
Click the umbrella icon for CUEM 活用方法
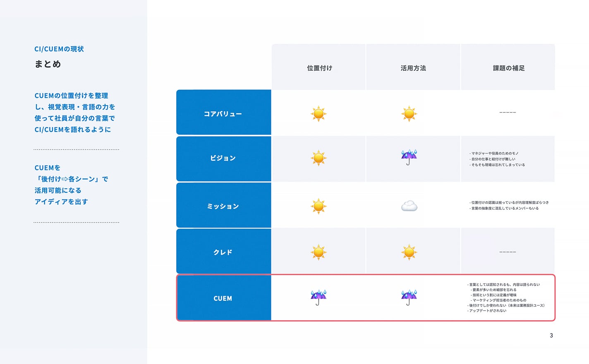tap(409, 297)
